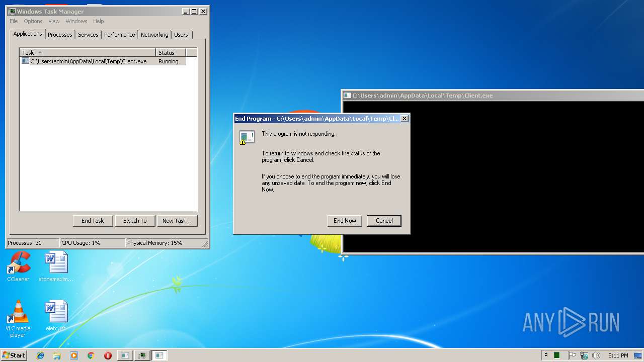Click the End Program dialog title bar

(321, 119)
